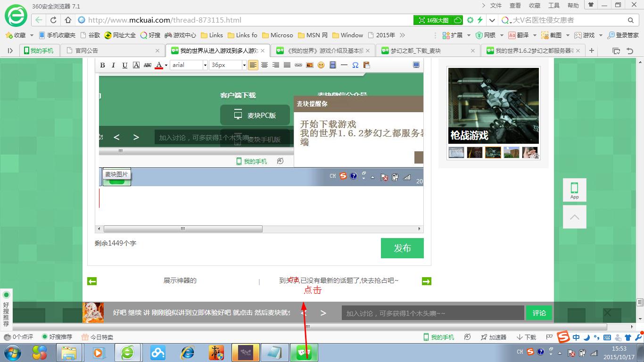Image resolution: width=644 pixels, height=362 pixels.
Task: Open the emoticon smiley picker
Action: (321, 65)
